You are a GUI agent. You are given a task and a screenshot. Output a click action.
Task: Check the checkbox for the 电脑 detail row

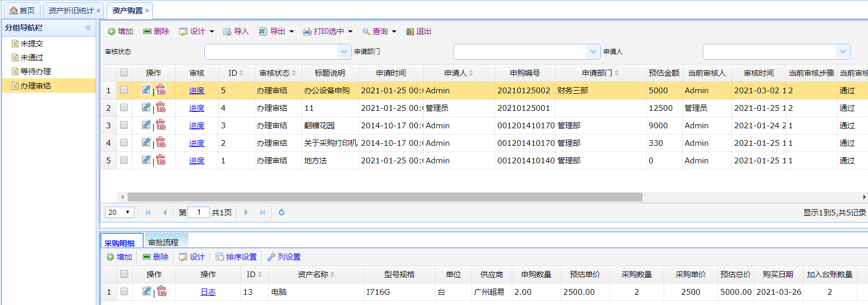124,292
